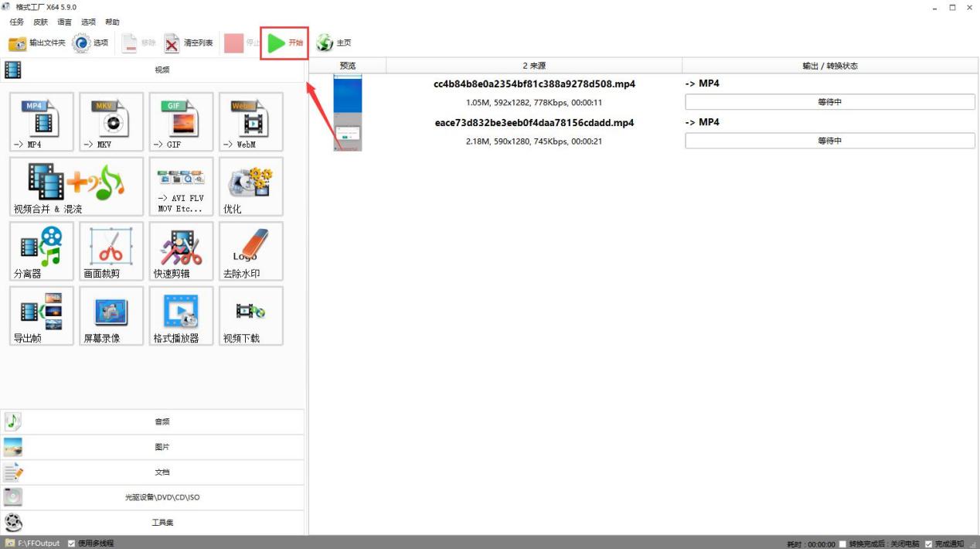This screenshot has height=549, width=980.
Task: Toggle the 使用多线程 checkbox
Action: [72, 544]
